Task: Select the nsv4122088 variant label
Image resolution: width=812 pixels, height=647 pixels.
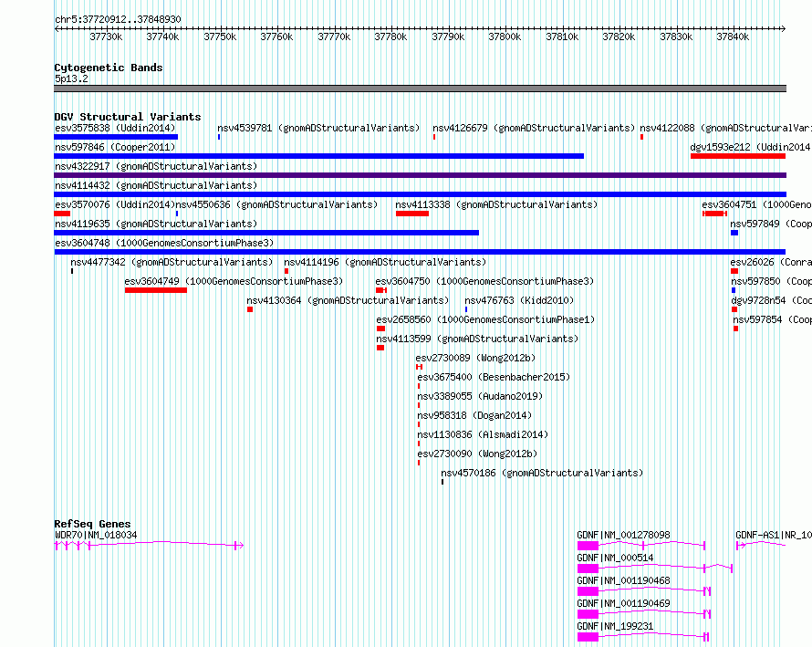Action: [725, 128]
